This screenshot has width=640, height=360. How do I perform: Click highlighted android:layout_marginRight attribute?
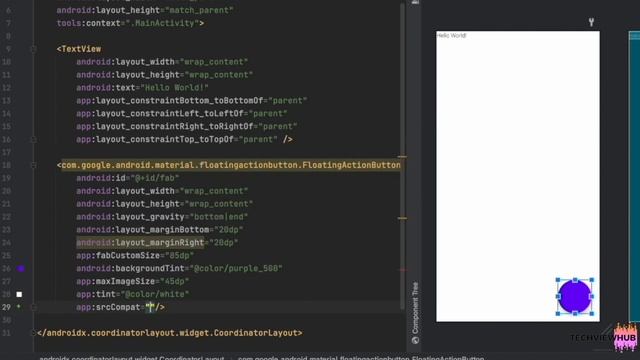tap(140, 243)
